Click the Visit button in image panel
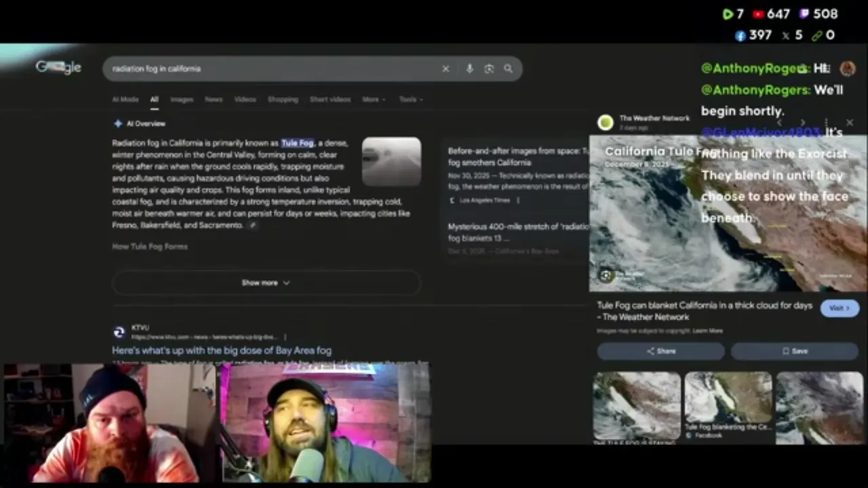The width and height of the screenshot is (868, 488). [x=840, y=308]
